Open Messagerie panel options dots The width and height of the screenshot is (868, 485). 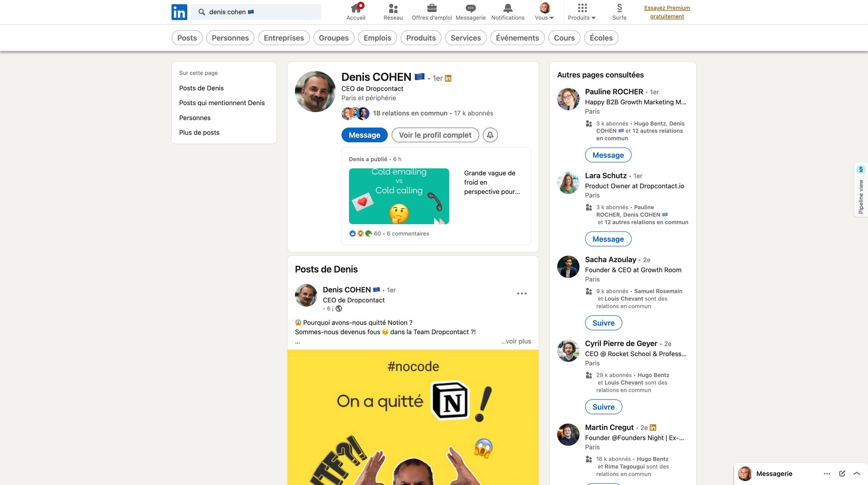[x=827, y=474]
